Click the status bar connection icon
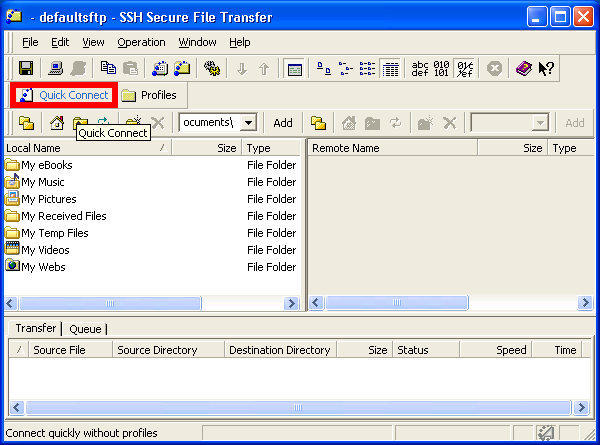This screenshot has width=600, height=445. pyautogui.click(x=545, y=433)
